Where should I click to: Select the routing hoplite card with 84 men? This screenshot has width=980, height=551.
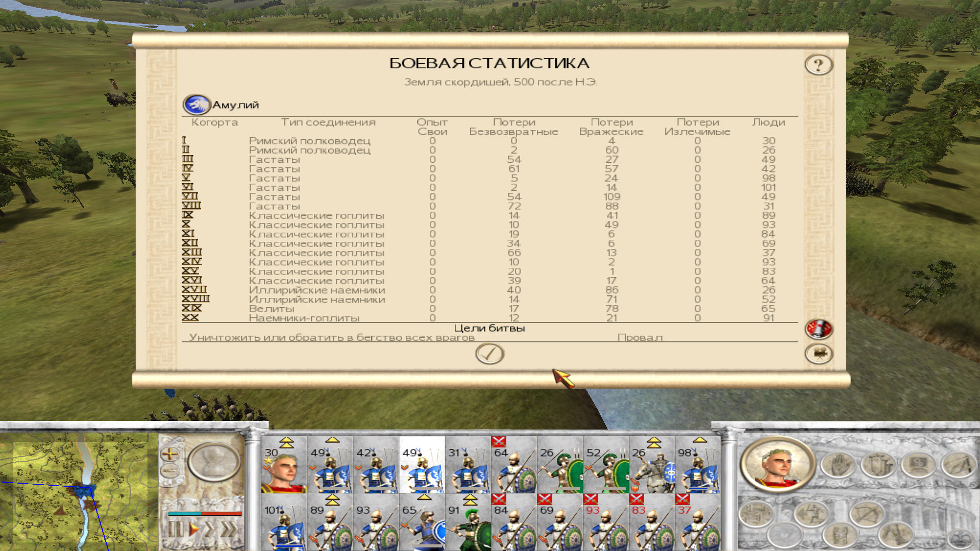(x=514, y=522)
